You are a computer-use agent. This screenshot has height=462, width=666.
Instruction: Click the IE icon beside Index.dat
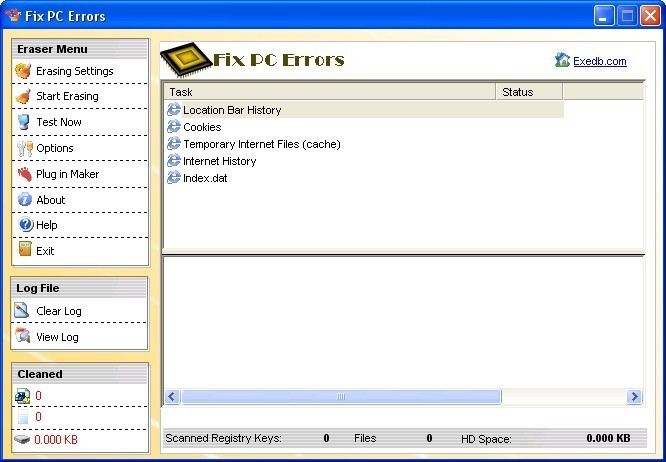pos(173,177)
